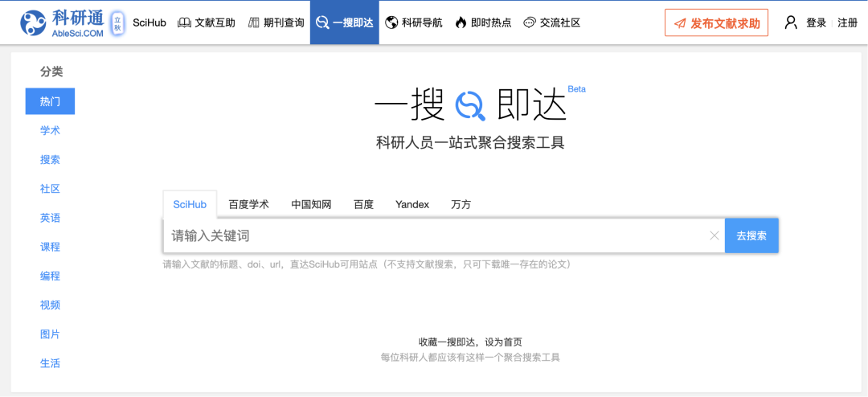Click the 登录 link
868x397 pixels.
click(x=816, y=23)
